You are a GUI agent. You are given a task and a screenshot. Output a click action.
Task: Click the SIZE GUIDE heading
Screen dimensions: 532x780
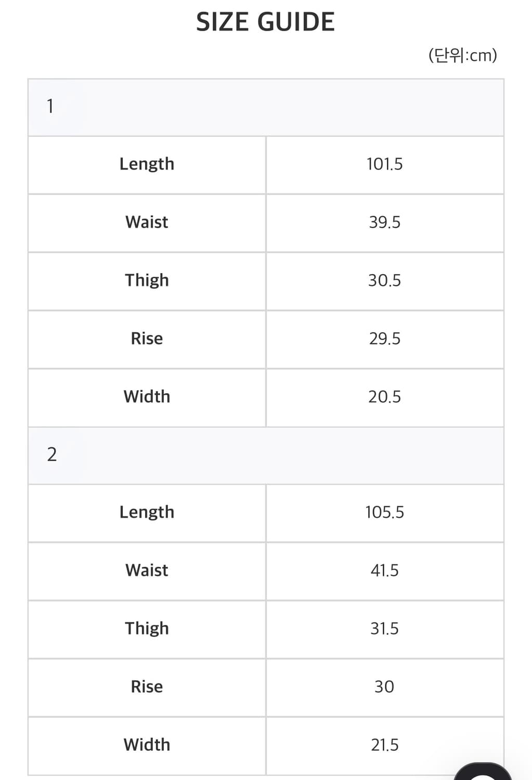click(265, 22)
